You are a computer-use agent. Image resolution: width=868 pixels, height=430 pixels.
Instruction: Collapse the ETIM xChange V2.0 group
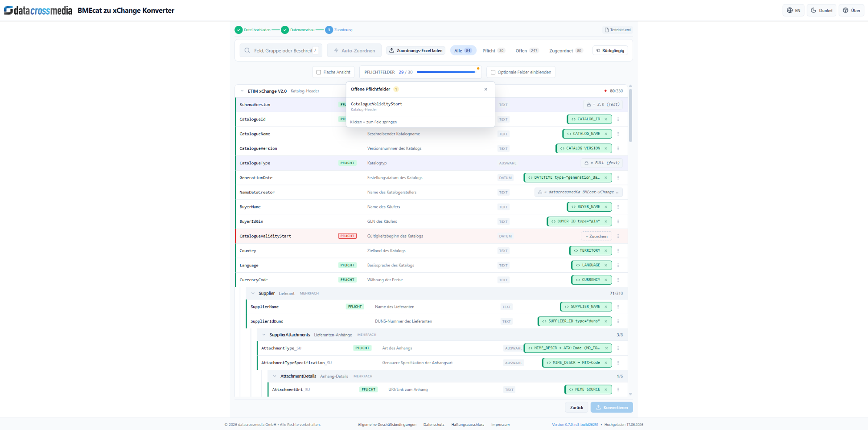(x=242, y=91)
